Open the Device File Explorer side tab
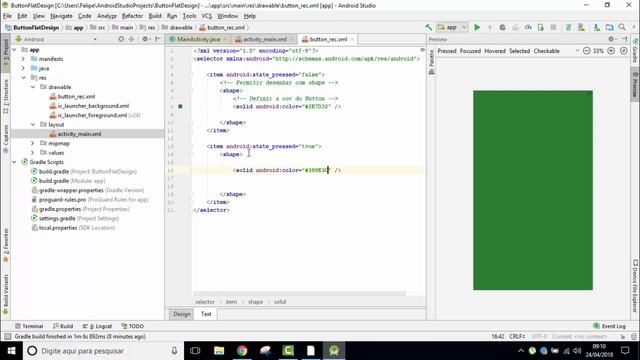 (x=636, y=286)
